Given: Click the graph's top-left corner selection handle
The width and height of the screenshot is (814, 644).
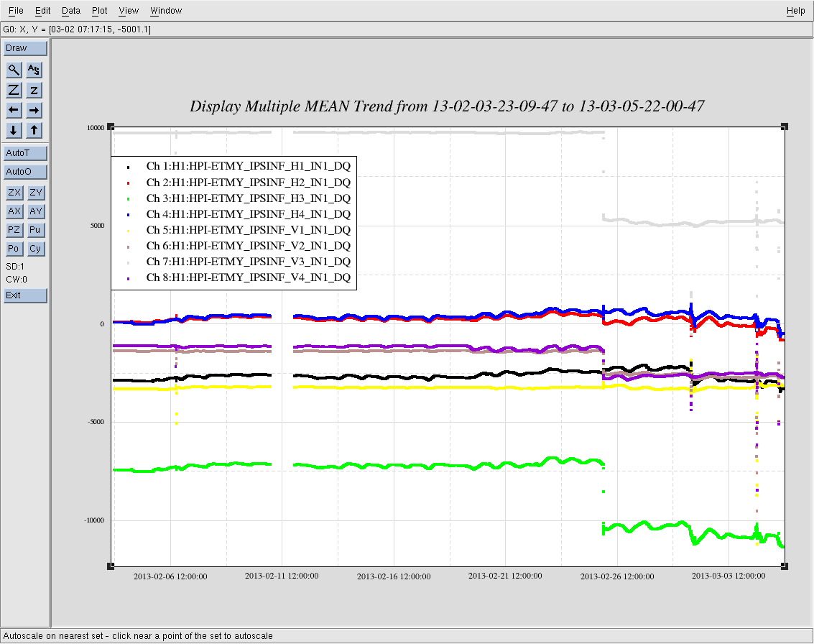Looking at the screenshot, I should (x=111, y=126).
